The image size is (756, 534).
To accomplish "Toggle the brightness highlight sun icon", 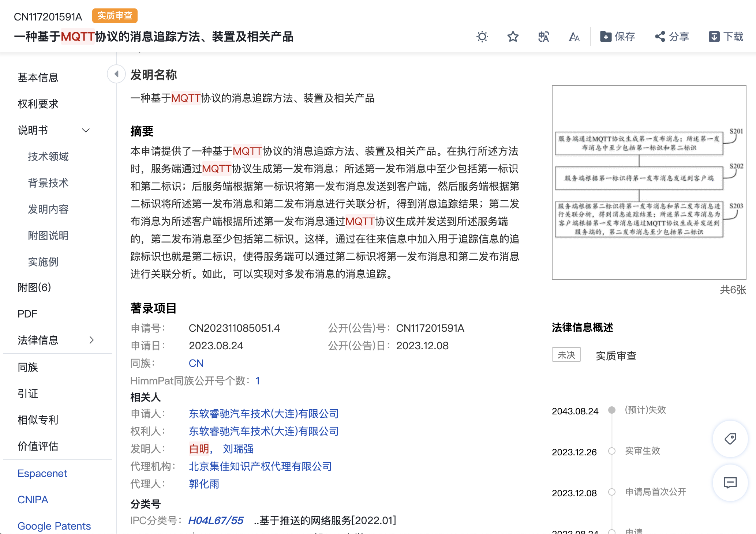I will click(x=482, y=37).
